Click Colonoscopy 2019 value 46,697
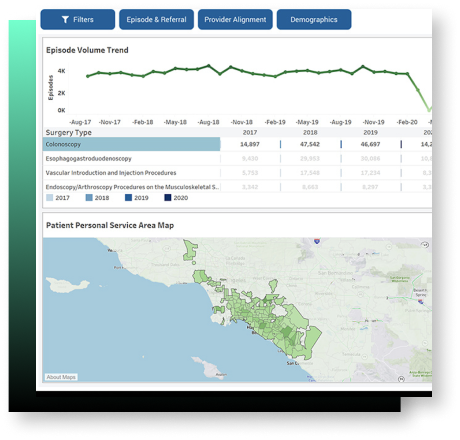This screenshot has width=460, height=440. (x=370, y=144)
